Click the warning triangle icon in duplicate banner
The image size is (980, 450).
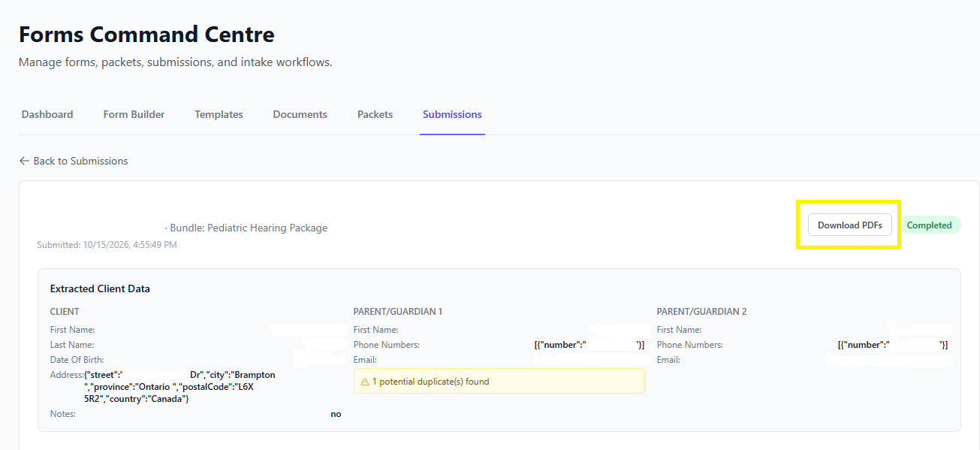click(365, 382)
